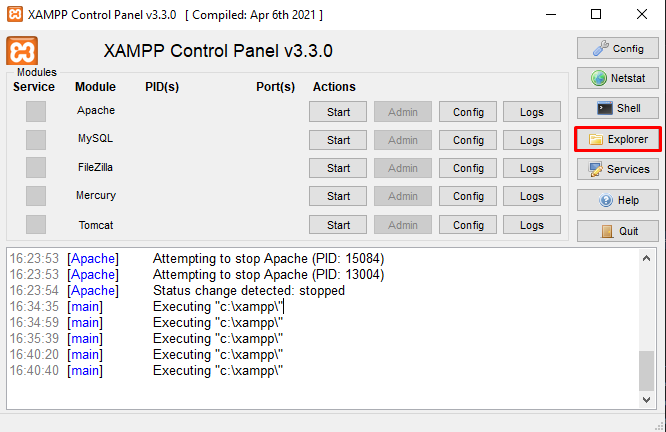666x432 pixels.
Task: Click the log line 'Status change detected: stopped'
Action: point(248,291)
